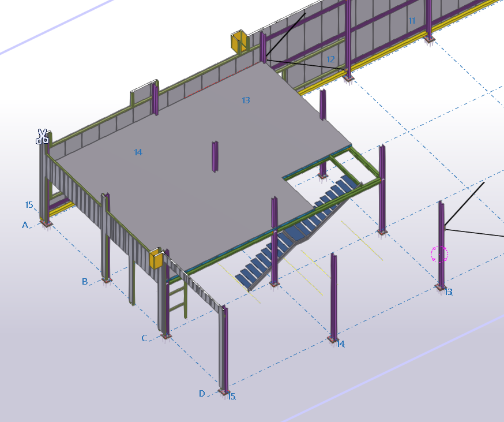
Task: Select the yellow box beside the ladder
Action: click(x=156, y=259)
